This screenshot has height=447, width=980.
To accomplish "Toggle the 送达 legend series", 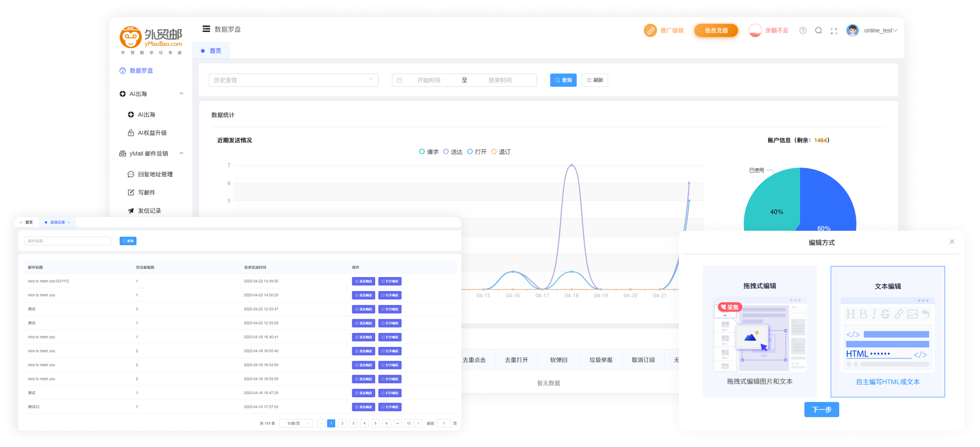I will point(452,152).
